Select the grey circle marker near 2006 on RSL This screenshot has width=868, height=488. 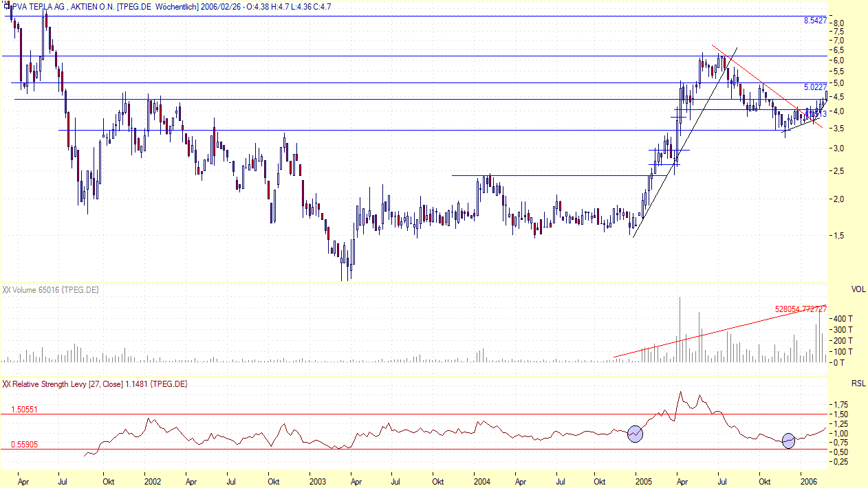788,442
